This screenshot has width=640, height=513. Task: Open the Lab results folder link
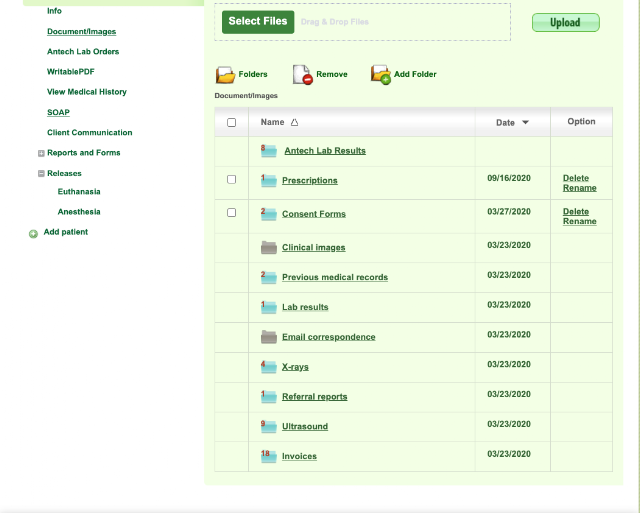(305, 307)
